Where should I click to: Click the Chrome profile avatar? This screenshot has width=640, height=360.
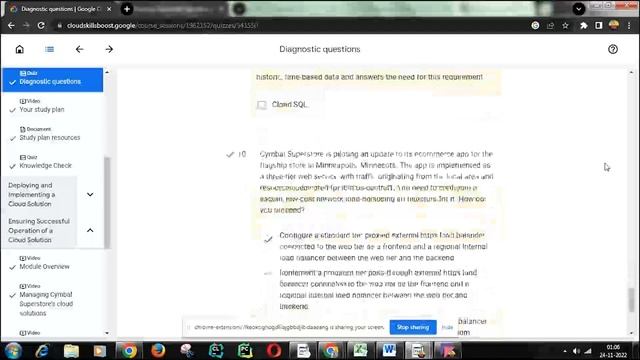point(614,25)
